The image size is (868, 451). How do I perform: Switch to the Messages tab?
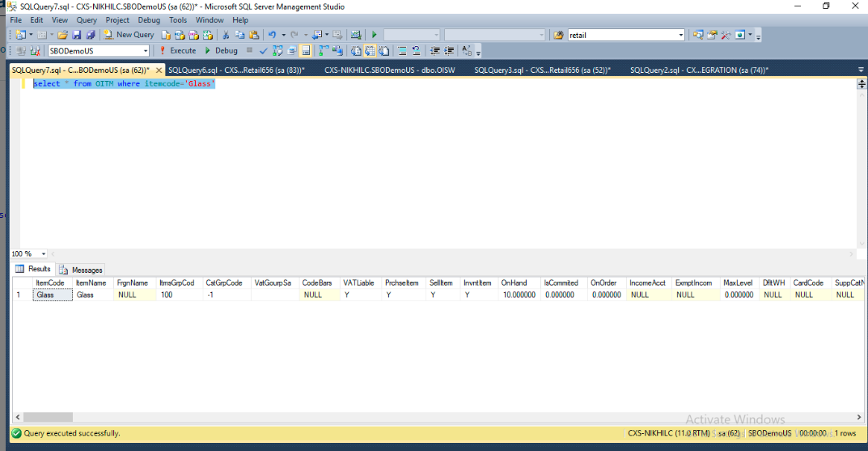pyautogui.click(x=81, y=270)
